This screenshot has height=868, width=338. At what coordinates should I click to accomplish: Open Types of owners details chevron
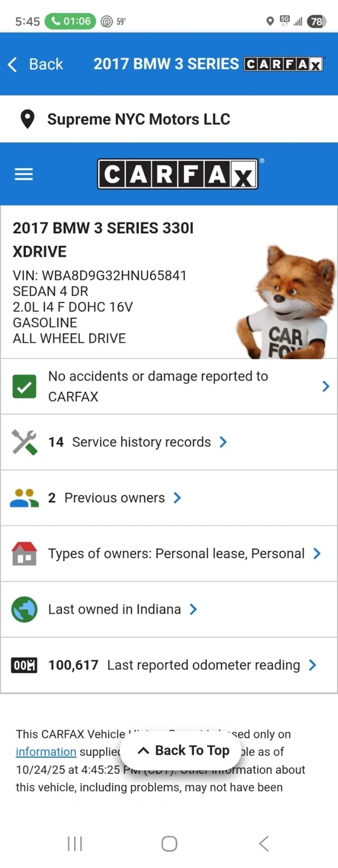point(317,553)
